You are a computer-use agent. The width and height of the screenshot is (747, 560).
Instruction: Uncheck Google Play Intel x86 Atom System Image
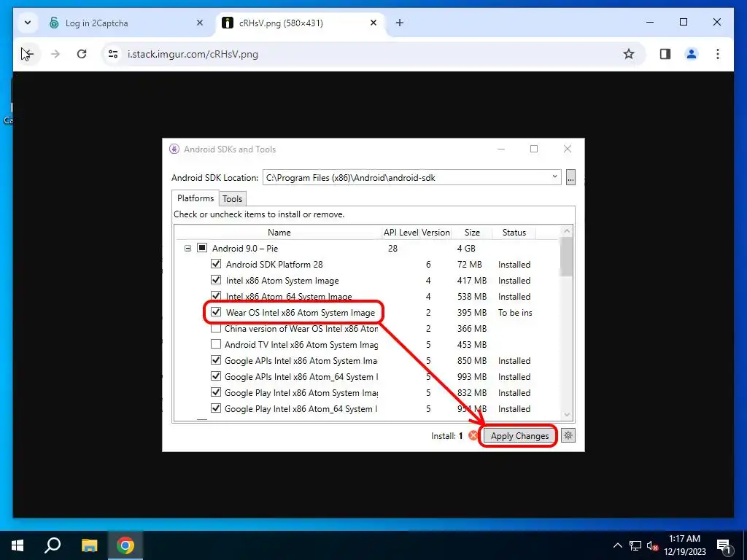pos(216,392)
